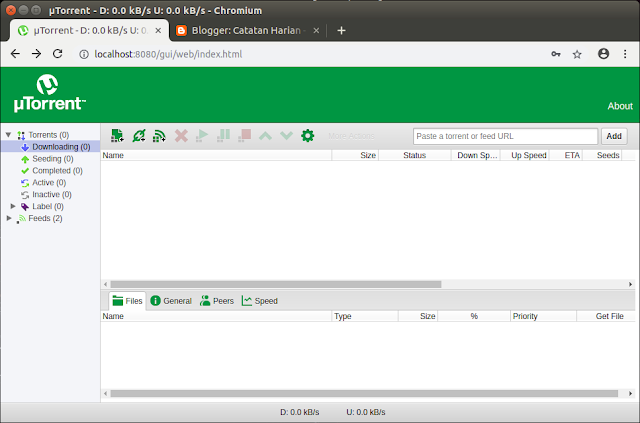Viewport: 640px width, 423px height.
Task: Click the site information icon
Action: click(x=84, y=54)
